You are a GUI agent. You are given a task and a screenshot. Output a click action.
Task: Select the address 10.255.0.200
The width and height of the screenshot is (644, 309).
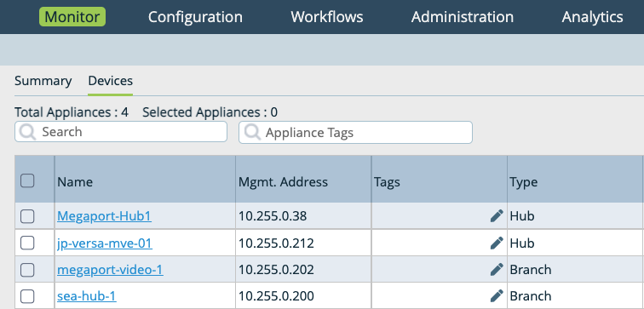coord(276,296)
